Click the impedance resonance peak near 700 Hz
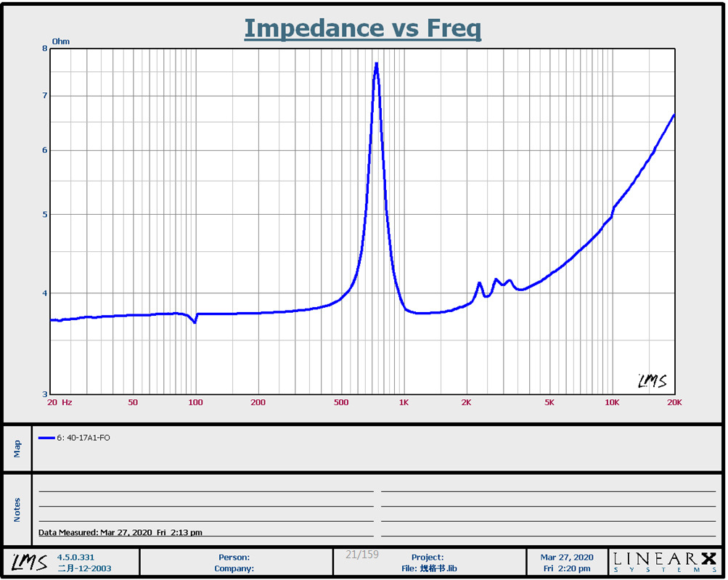Image resolution: width=728 pixels, height=580 pixels. (377, 65)
